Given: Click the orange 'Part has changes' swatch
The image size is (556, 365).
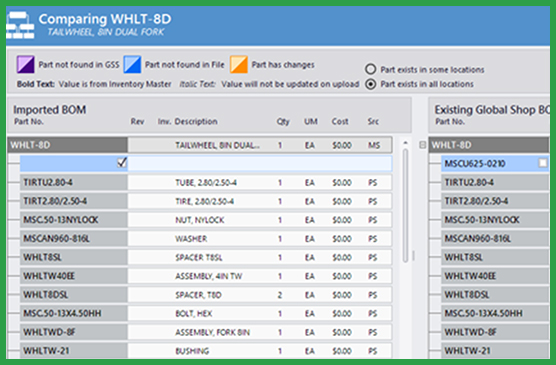Looking at the screenshot, I should tap(239, 64).
